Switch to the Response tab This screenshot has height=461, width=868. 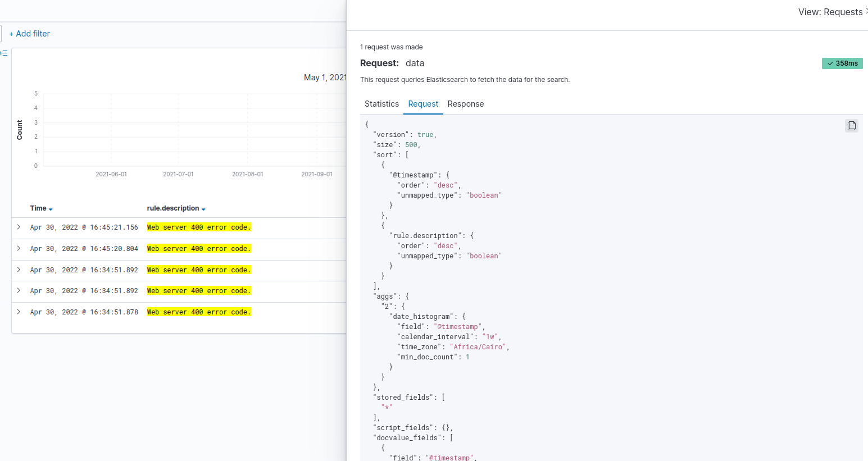[x=466, y=104]
